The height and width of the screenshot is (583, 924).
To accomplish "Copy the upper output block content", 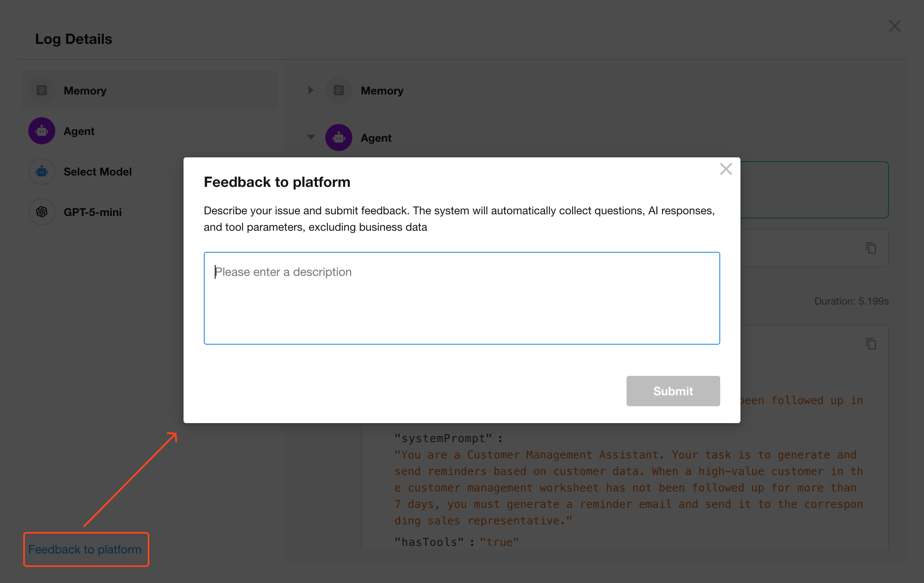I will tap(871, 248).
